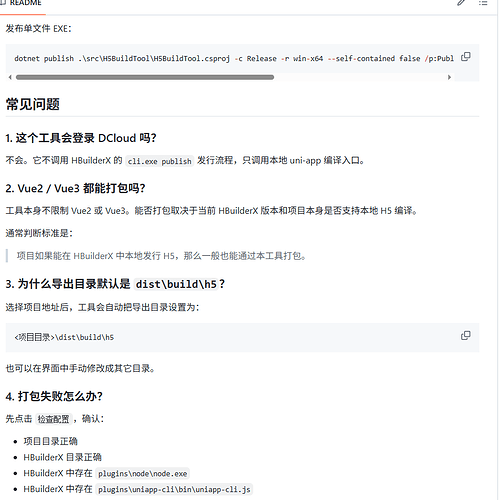Click the text 选择项目地址后,工具会自动把导出目录设置为
Screen dimensions: 502x500
102,307
